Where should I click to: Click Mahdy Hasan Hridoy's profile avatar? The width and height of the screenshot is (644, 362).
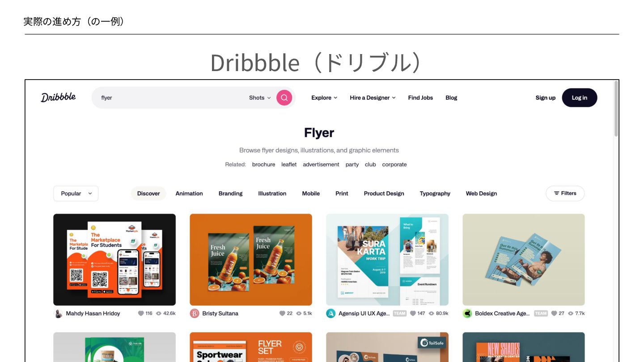click(x=58, y=313)
